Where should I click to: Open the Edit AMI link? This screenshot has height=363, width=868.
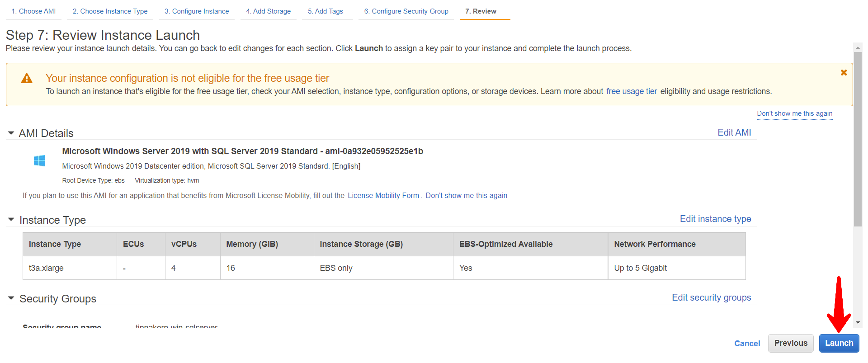pyautogui.click(x=734, y=132)
